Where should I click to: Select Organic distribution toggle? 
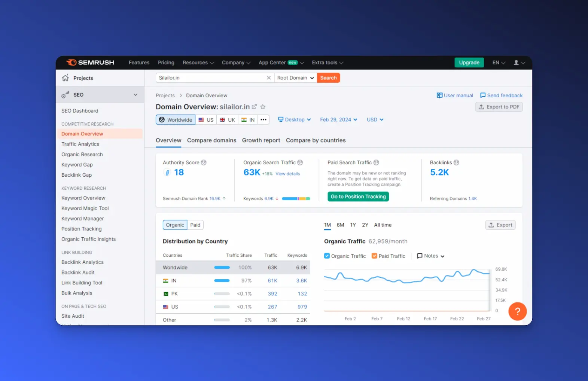pyautogui.click(x=175, y=225)
